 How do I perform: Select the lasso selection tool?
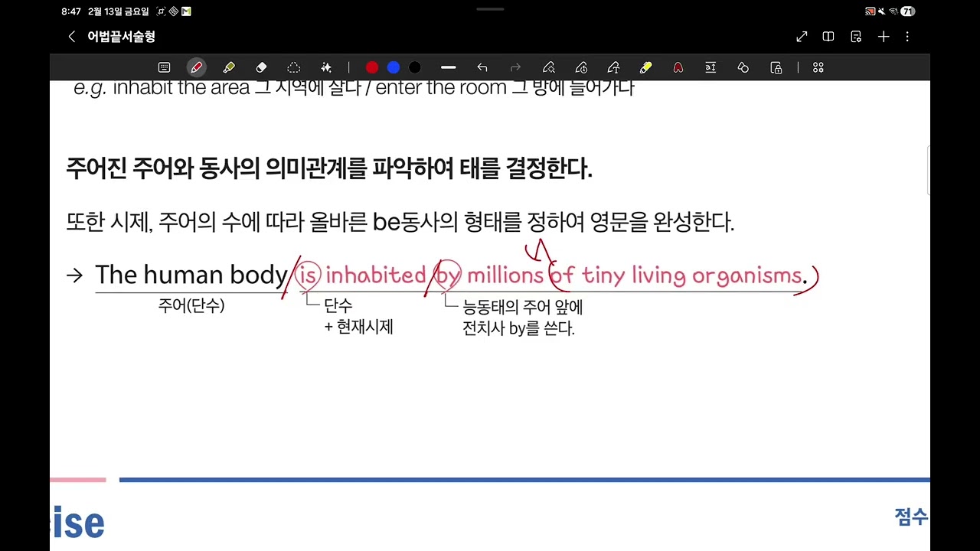pyautogui.click(x=294, y=67)
